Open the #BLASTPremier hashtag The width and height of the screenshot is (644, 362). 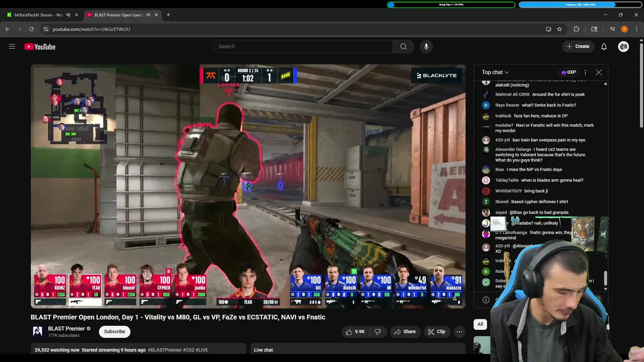[x=165, y=350]
